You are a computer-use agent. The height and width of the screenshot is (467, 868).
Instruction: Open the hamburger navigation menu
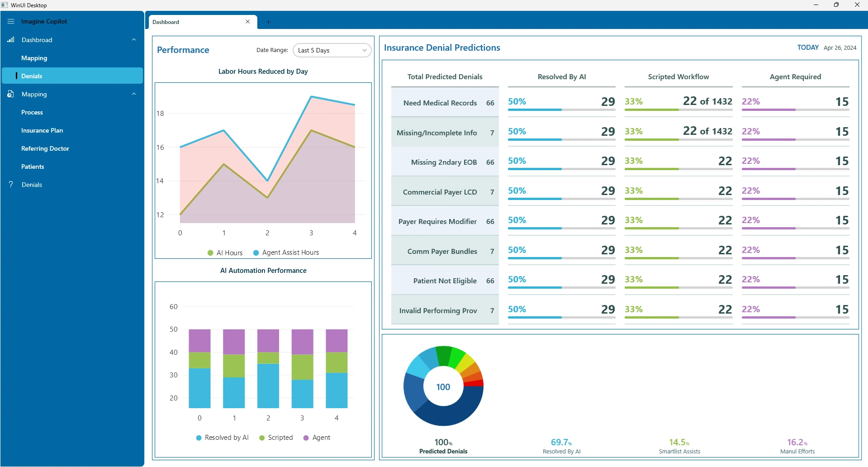click(x=11, y=21)
